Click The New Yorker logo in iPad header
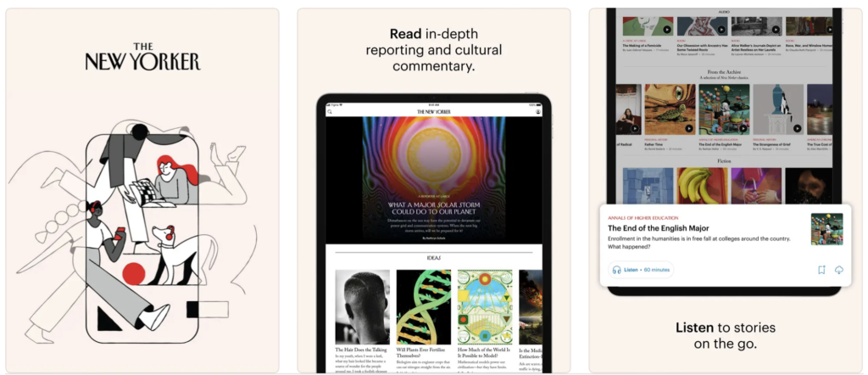This screenshot has width=868, height=375. pyautogui.click(x=434, y=112)
